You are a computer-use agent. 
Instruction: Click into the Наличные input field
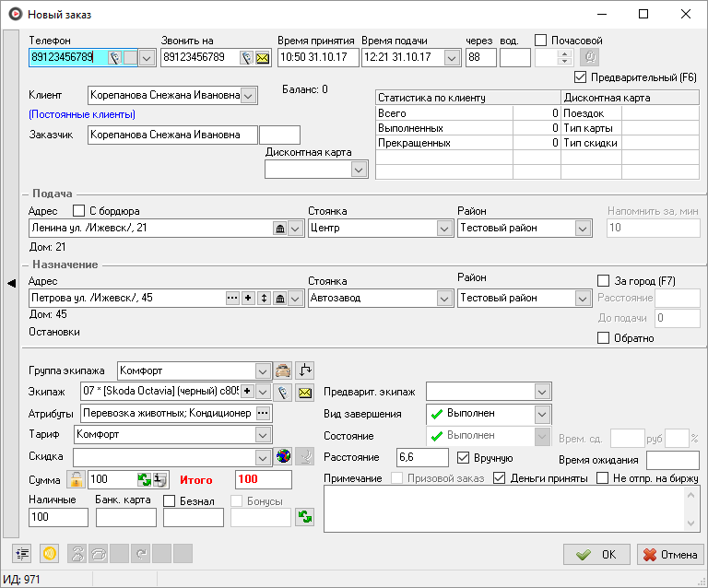pos(58,518)
